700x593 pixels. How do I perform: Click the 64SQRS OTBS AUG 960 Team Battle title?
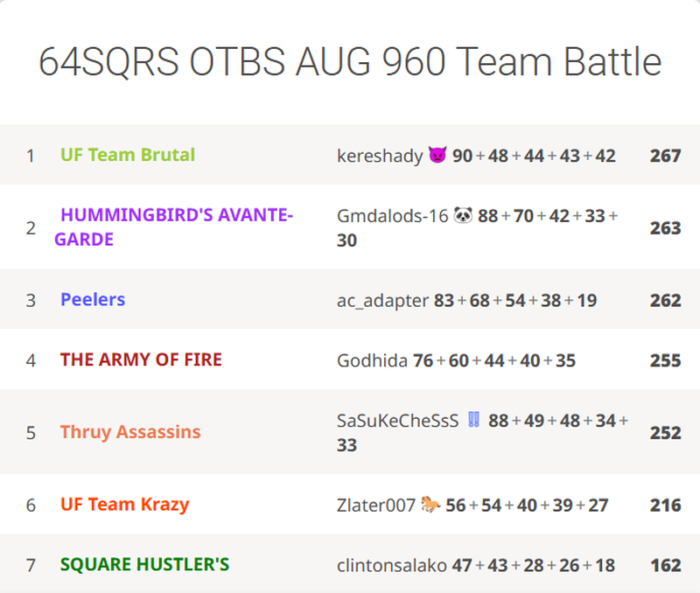(350, 62)
